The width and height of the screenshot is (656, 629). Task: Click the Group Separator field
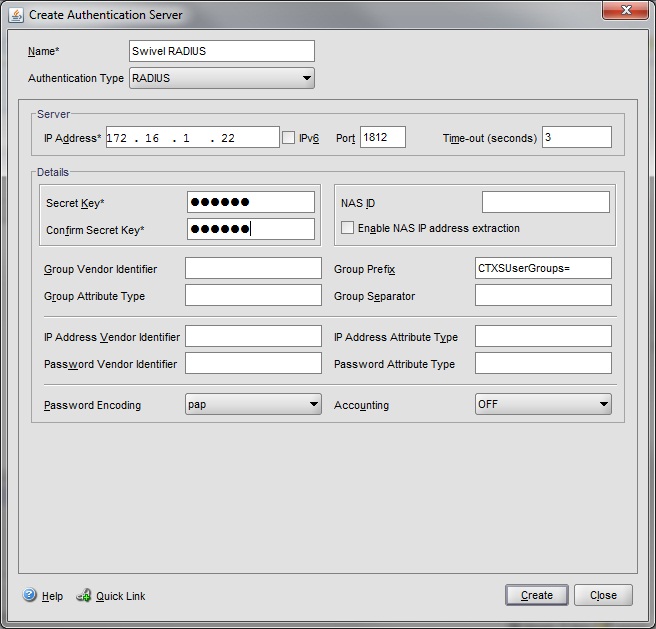pos(543,295)
